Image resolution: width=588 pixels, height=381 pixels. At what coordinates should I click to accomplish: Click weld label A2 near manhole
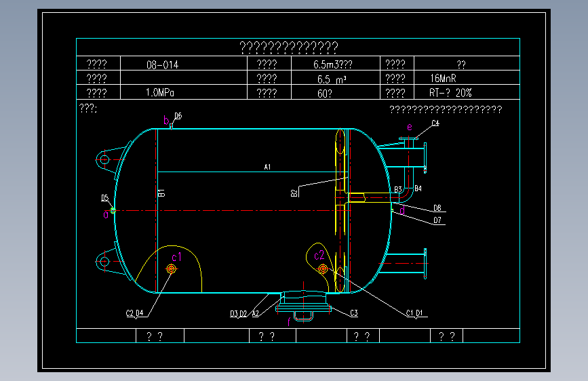point(256,314)
